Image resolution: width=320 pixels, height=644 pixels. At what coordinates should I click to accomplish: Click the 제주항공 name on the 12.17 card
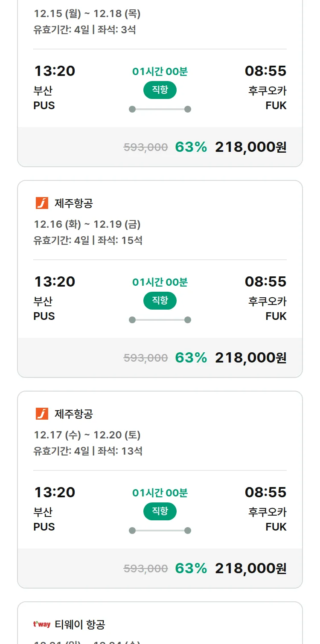pyautogui.click(x=74, y=414)
